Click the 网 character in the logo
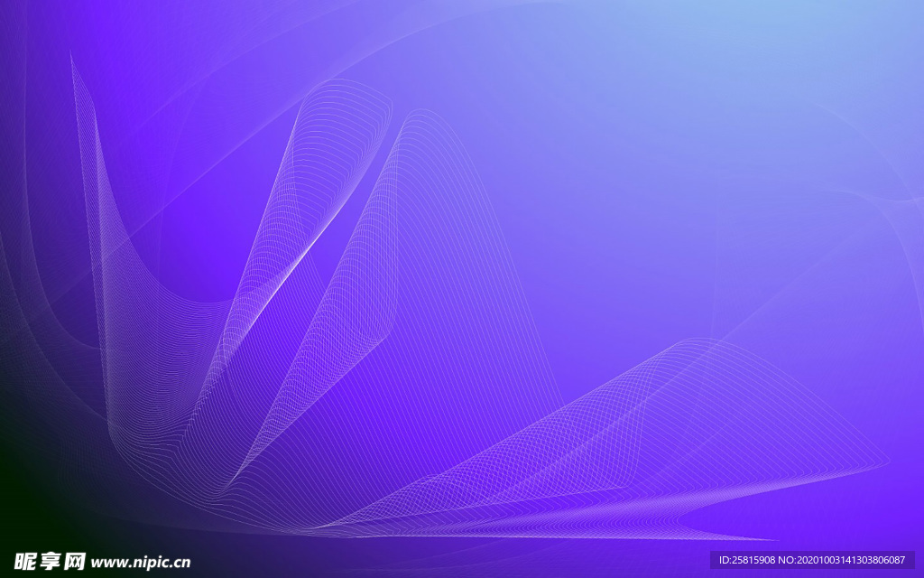This screenshot has height=578, width=924. click(74, 561)
